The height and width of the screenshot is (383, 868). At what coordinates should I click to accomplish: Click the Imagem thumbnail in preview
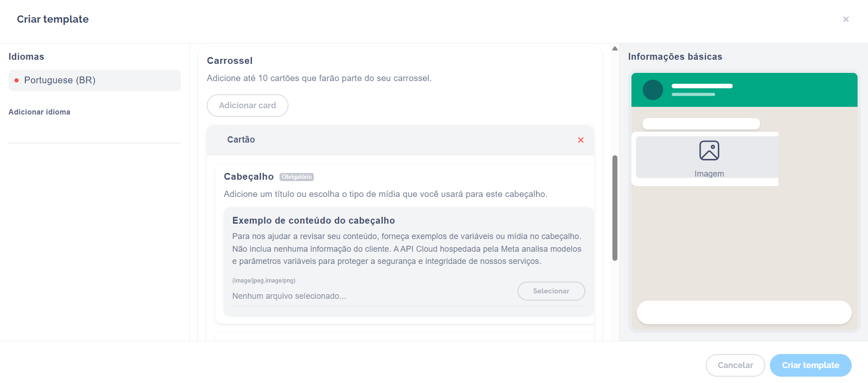point(707,157)
